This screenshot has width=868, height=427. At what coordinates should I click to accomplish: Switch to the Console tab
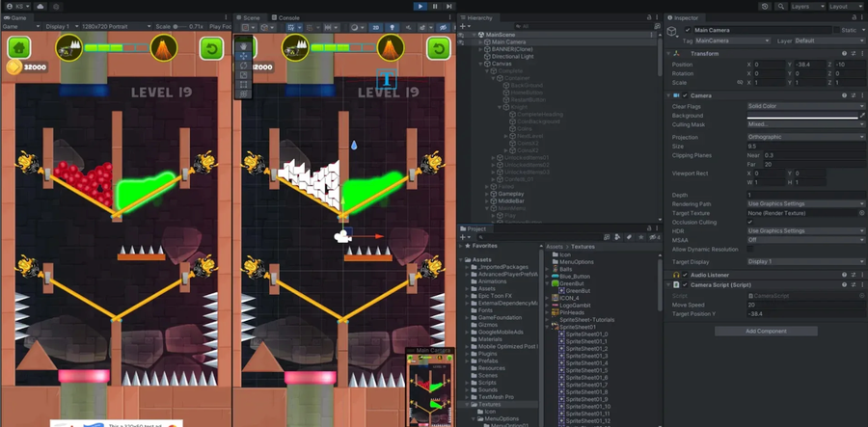(287, 17)
